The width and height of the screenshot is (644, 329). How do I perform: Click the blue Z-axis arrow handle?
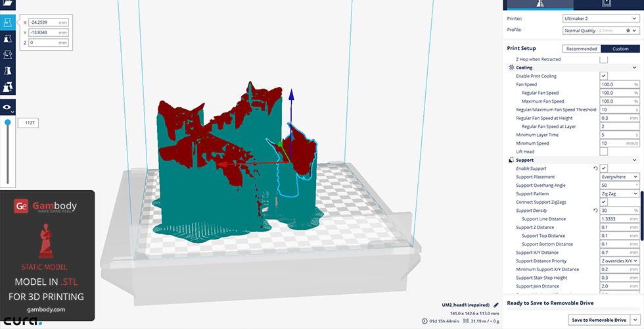coord(291,95)
